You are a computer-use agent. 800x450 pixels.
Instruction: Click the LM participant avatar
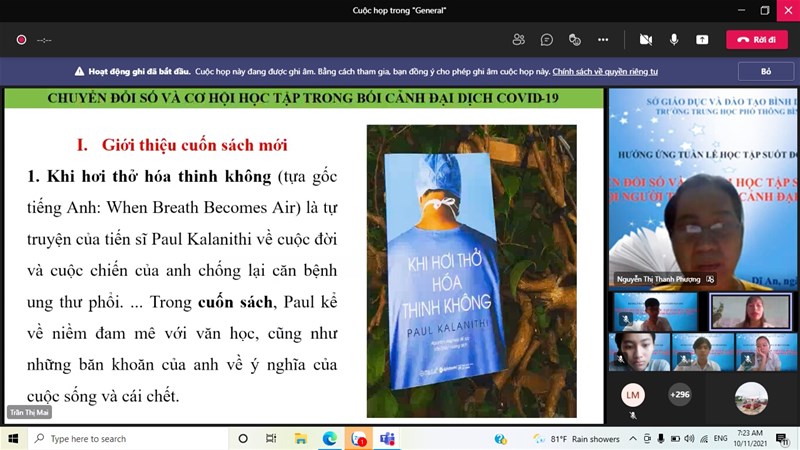pyautogui.click(x=633, y=395)
